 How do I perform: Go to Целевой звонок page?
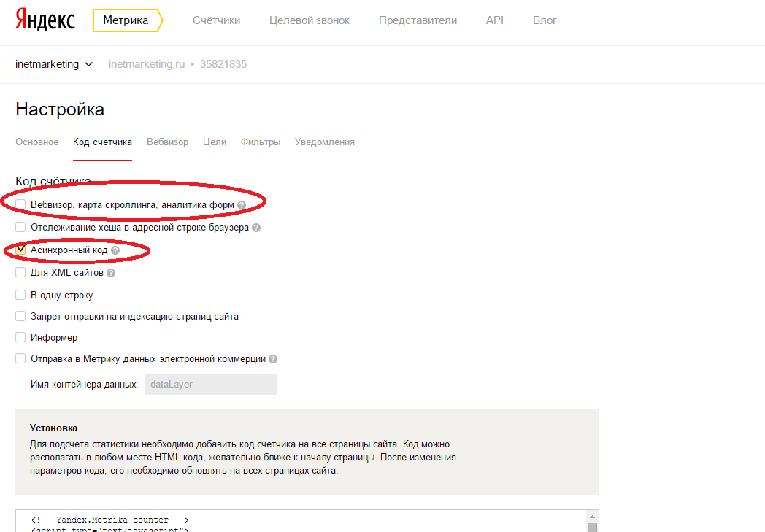pos(310,20)
